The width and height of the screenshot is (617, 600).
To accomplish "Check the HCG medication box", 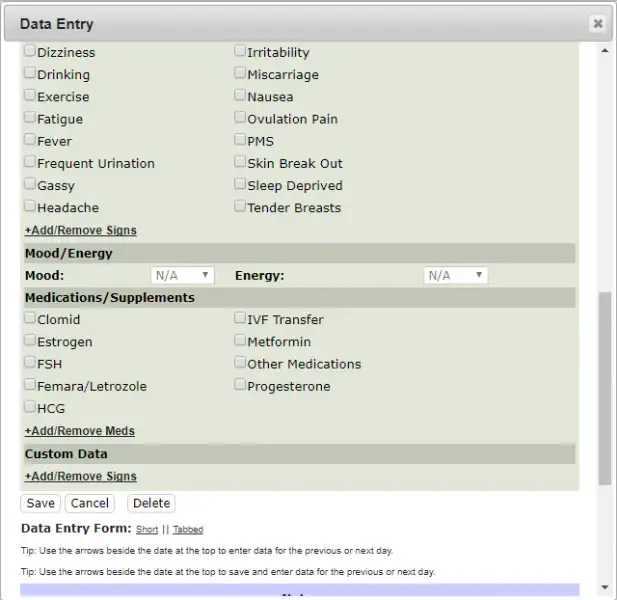I will click(x=31, y=408).
